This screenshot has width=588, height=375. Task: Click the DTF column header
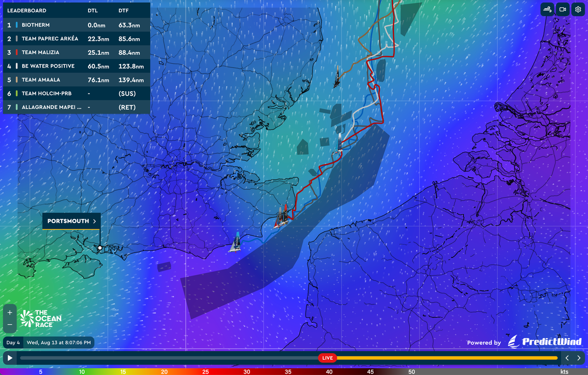tap(123, 10)
